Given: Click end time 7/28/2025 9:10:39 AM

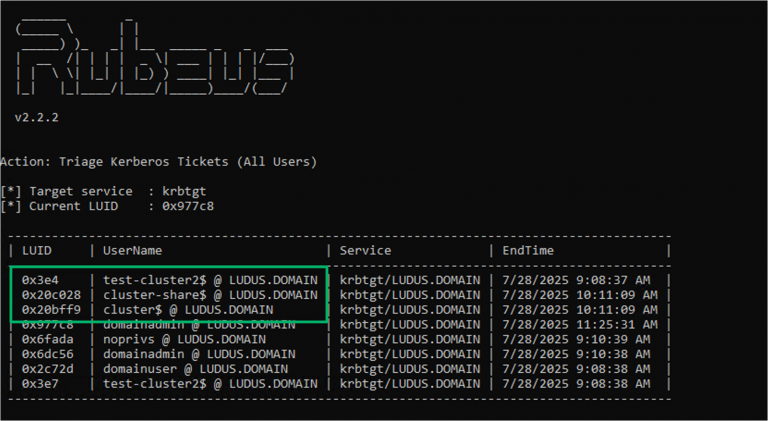Looking at the screenshot, I should [576, 339].
